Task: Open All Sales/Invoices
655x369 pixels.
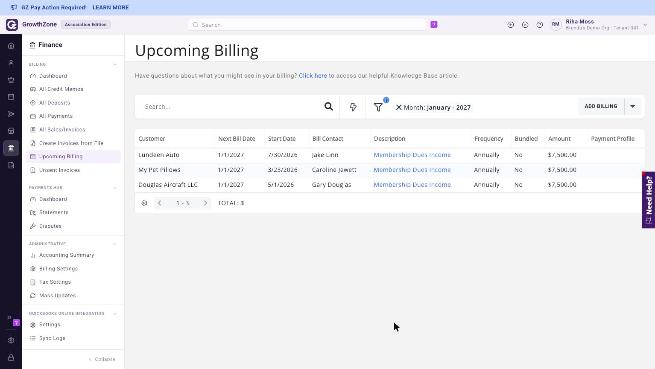Action: tap(62, 130)
